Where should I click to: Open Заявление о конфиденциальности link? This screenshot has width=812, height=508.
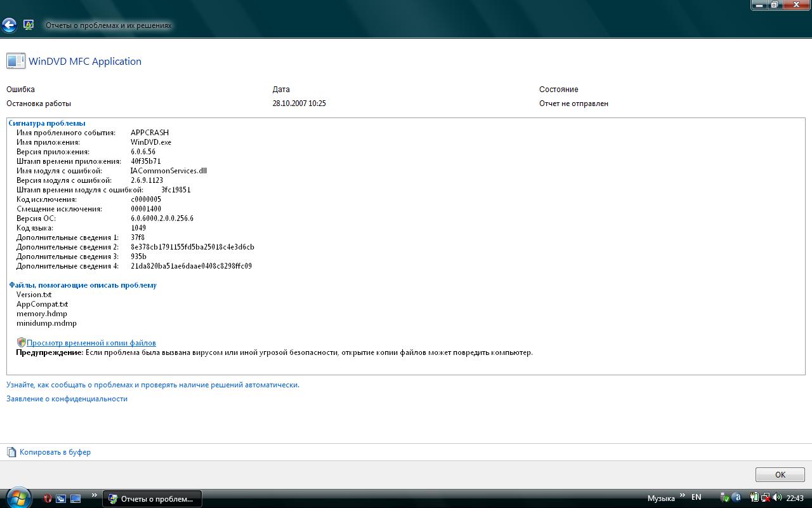67,399
